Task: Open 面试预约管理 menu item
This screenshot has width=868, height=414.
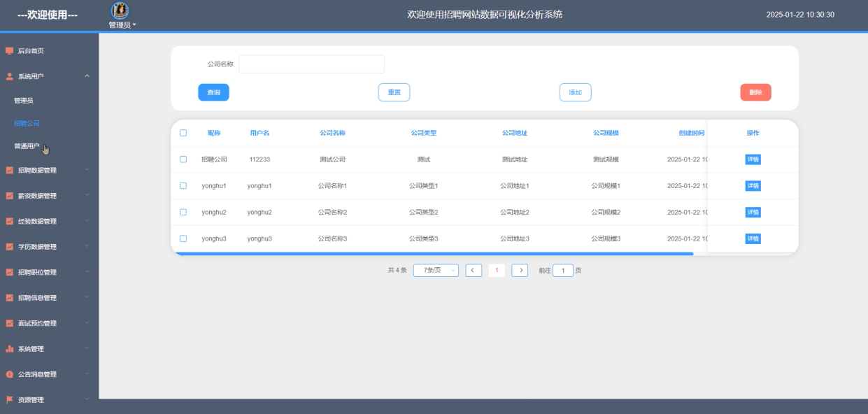Action: [49, 323]
